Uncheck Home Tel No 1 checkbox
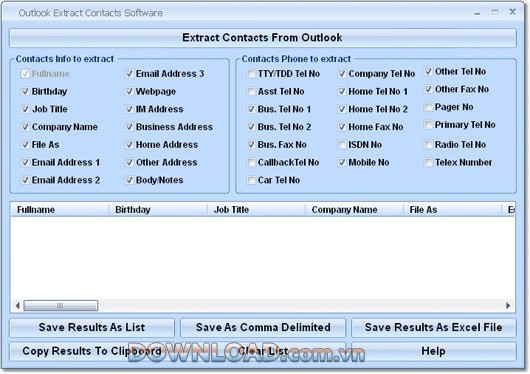530x374 pixels. tap(342, 91)
